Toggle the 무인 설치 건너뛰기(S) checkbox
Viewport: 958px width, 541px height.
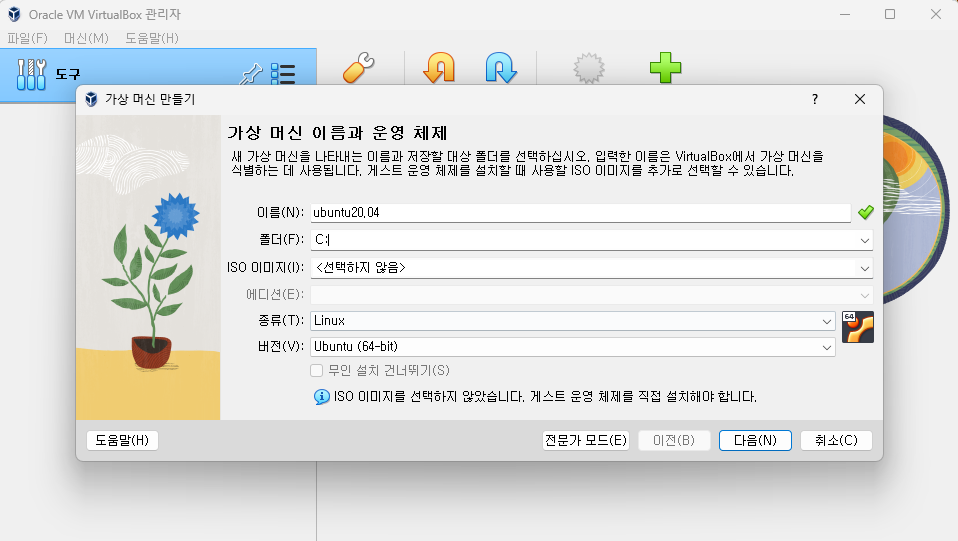pyautogui.click(x=316, y=370)
